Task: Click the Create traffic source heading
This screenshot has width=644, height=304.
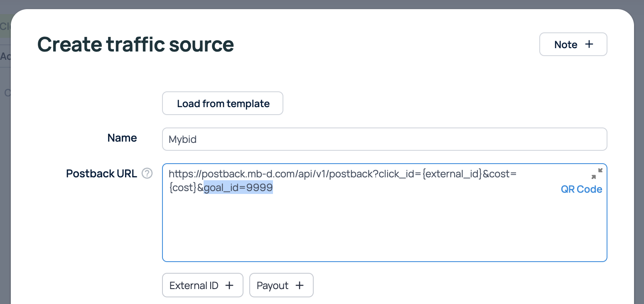Action: [x=135, y=44]
